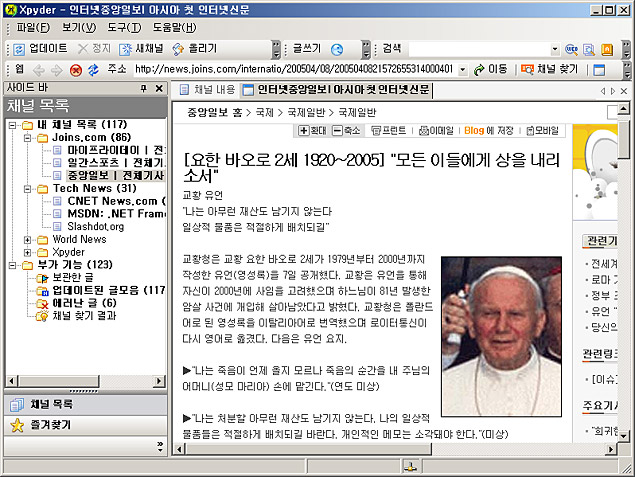The height and width of the screenshot is (477, 635).
Task: Click the 이동 (Go) arrow button
Action: (x=489, y=69)
